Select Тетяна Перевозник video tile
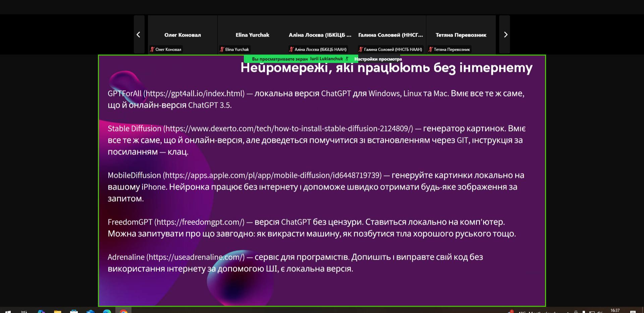The image size is (644, 313). (x=461, y=34)
